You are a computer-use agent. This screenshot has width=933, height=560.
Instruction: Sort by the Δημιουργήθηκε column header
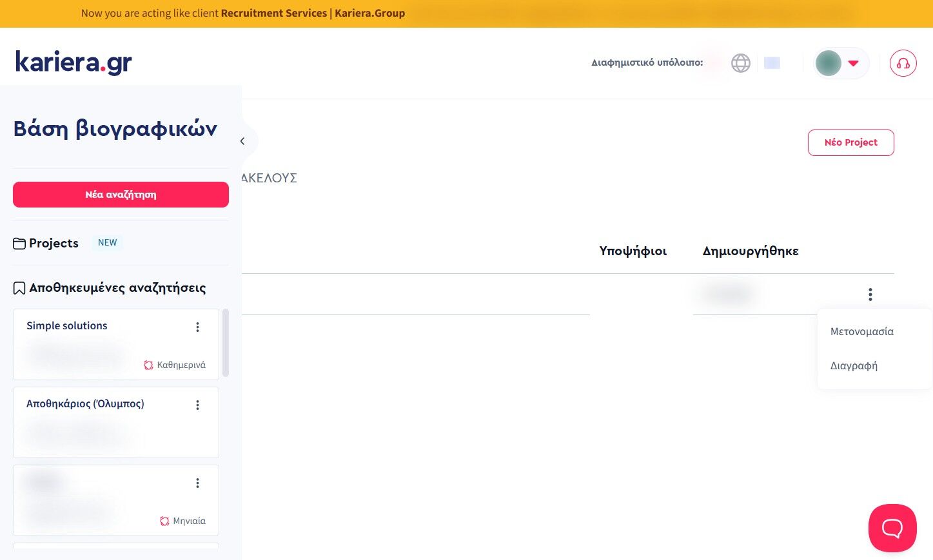click(x=751, y=251)
